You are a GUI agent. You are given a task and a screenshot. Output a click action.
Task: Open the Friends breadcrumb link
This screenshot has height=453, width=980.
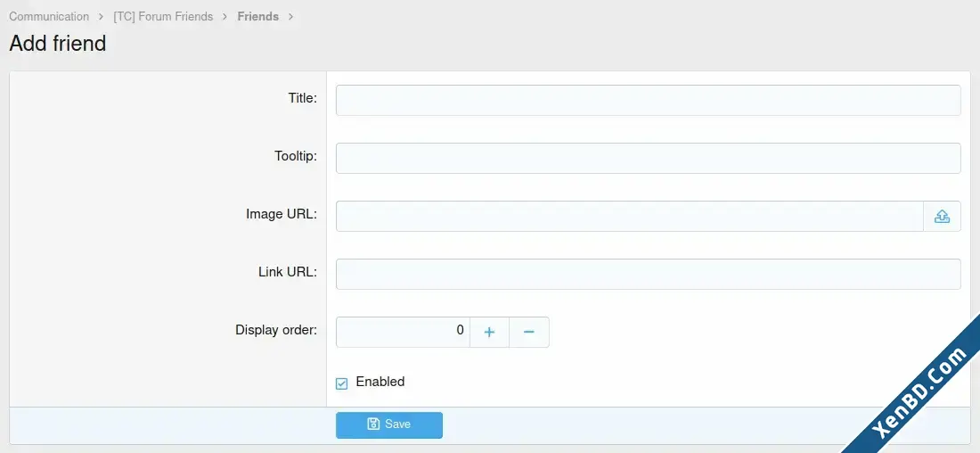258,16
